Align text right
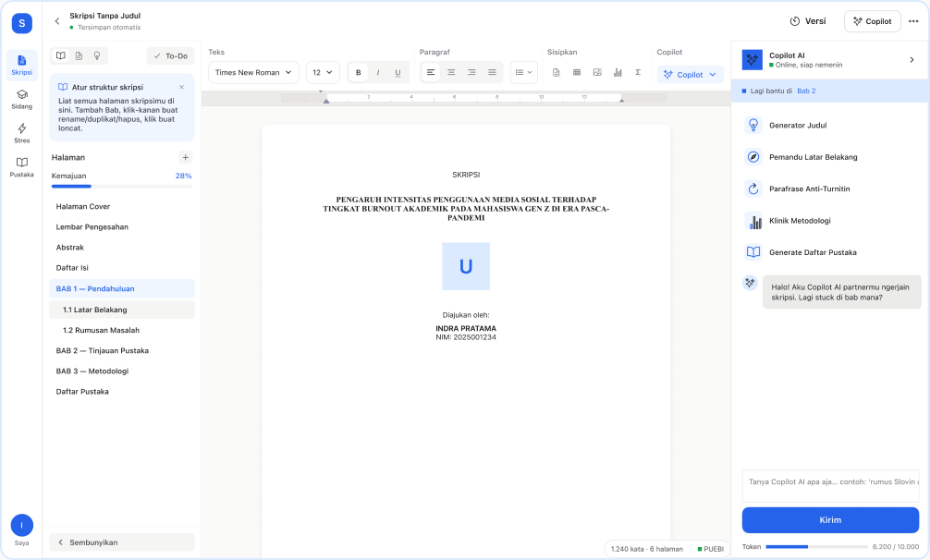Viewport: 930px width, 560px height. (x=471, y=72)
